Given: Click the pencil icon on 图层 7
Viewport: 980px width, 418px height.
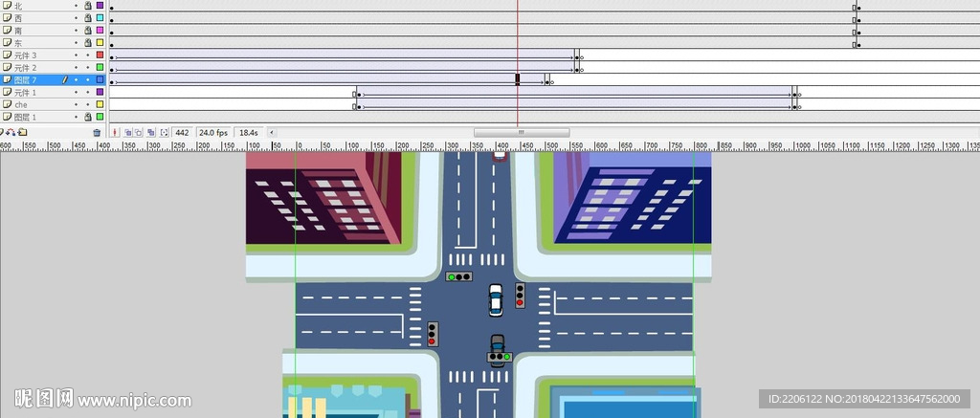Looking at the screenshot, I should pyautogui.click(x=64, y=80).
